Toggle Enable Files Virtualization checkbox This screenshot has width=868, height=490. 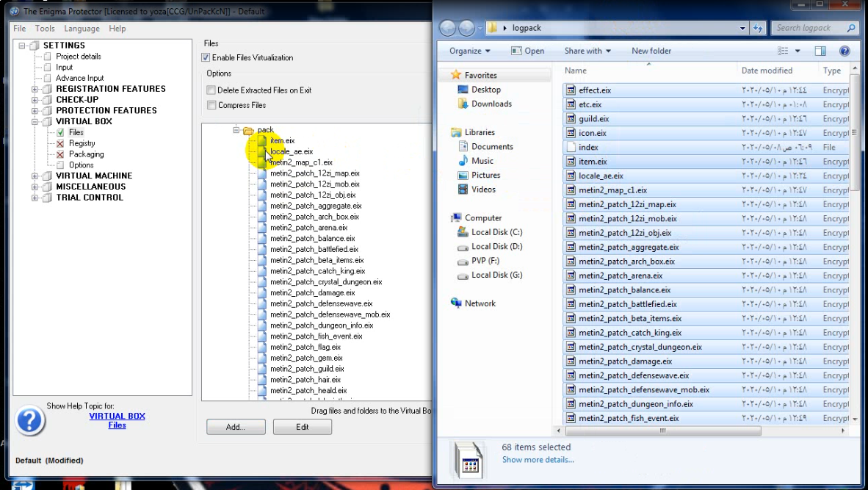click(x=206, y=57)
